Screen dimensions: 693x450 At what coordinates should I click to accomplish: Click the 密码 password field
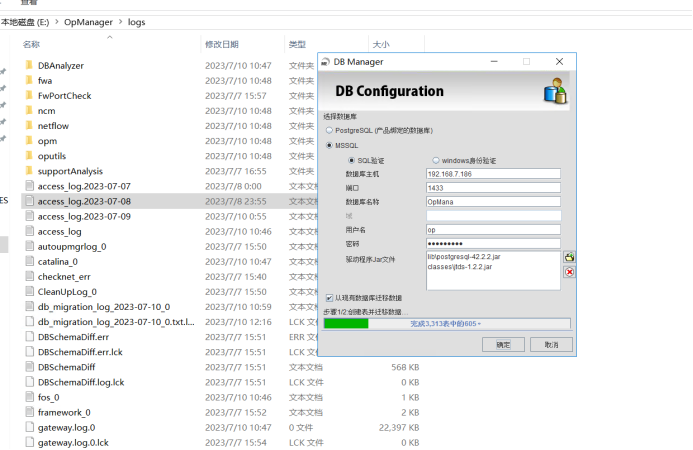tap(493, 244)
